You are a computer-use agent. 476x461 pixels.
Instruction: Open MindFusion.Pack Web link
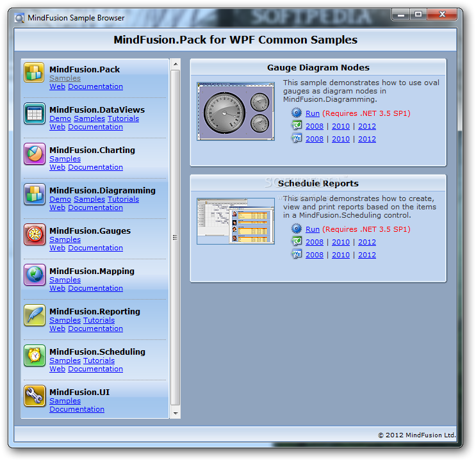pos(58,86)
